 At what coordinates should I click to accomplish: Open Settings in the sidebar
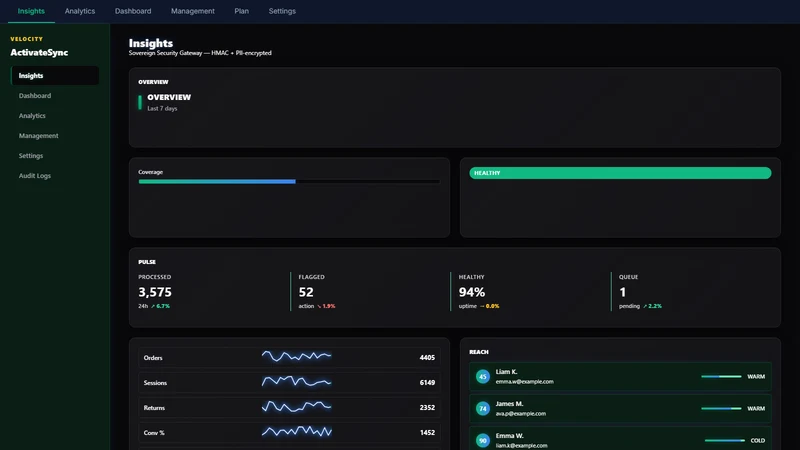coord(55,156)
